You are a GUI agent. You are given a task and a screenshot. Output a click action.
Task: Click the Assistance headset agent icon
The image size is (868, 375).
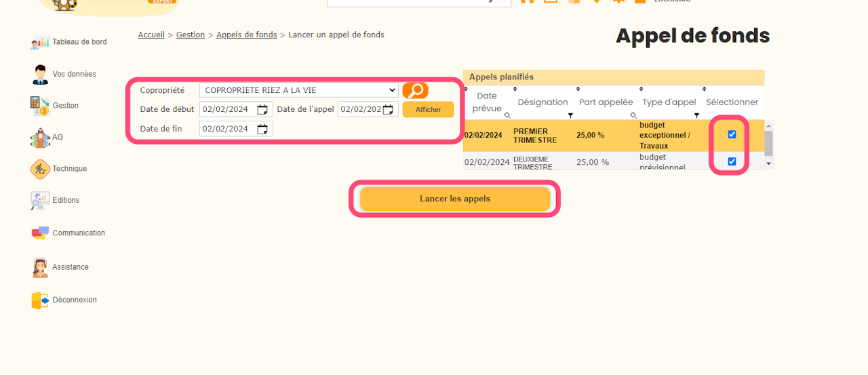(x=40, y=267)
